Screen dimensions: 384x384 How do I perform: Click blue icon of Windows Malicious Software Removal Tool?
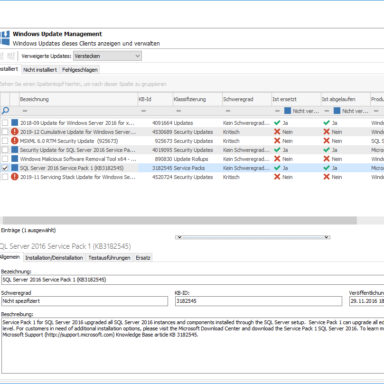15,159
